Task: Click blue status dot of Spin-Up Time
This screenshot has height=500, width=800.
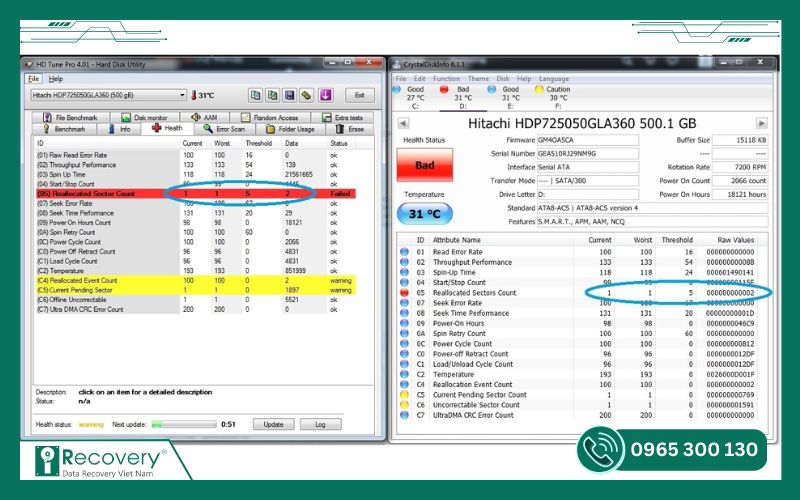Action: click(x=405, y=272)
